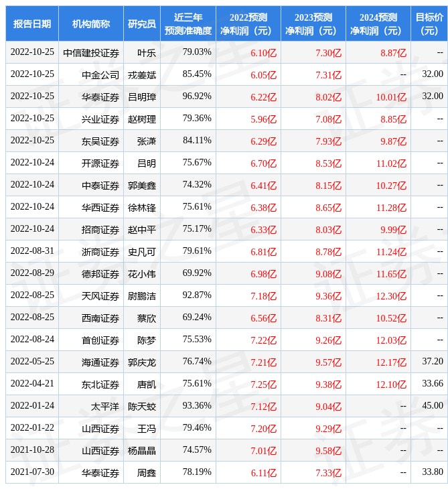Click the 2023预测净利润 column header

(x=313, y=23)
